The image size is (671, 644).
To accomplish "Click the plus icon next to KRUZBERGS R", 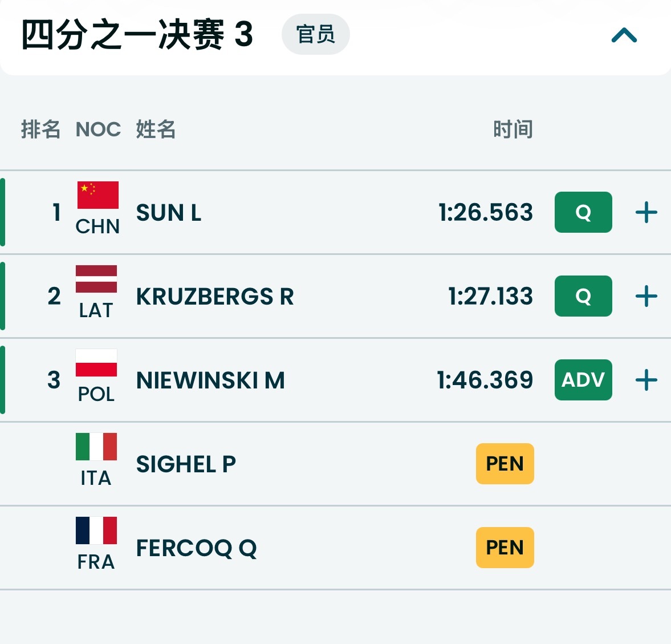I will (x=646, y=296).
